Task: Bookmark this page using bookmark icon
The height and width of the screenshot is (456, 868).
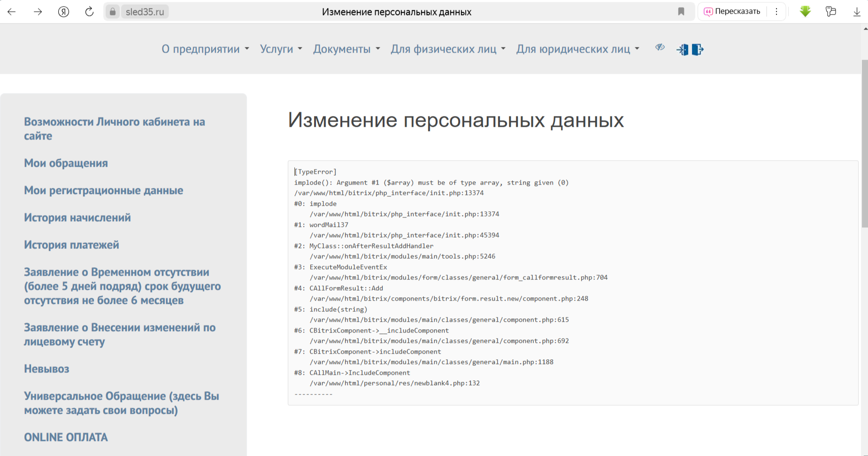Action: [x=681, y=12]
